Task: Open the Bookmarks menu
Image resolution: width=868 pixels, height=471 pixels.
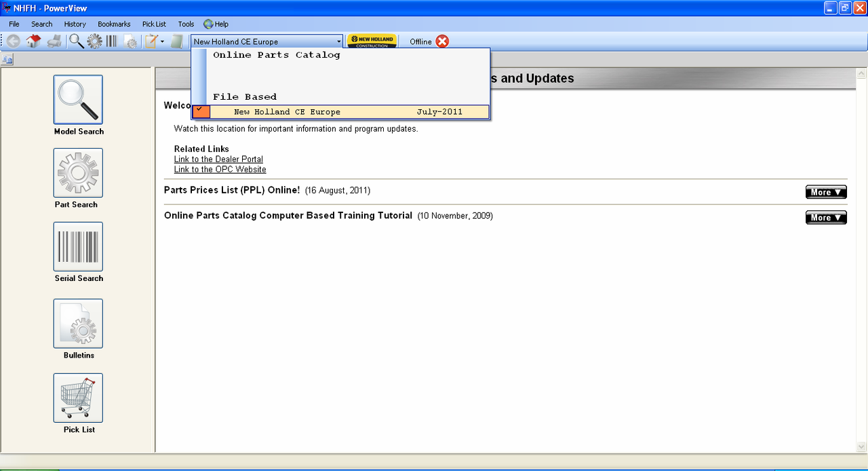Action: click(x=114, y=24)
